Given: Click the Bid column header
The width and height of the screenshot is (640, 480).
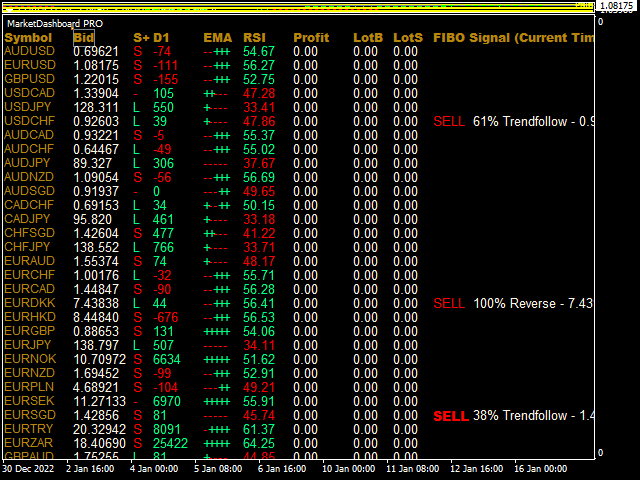Looking at the screenshot, I should click(84, 38).
